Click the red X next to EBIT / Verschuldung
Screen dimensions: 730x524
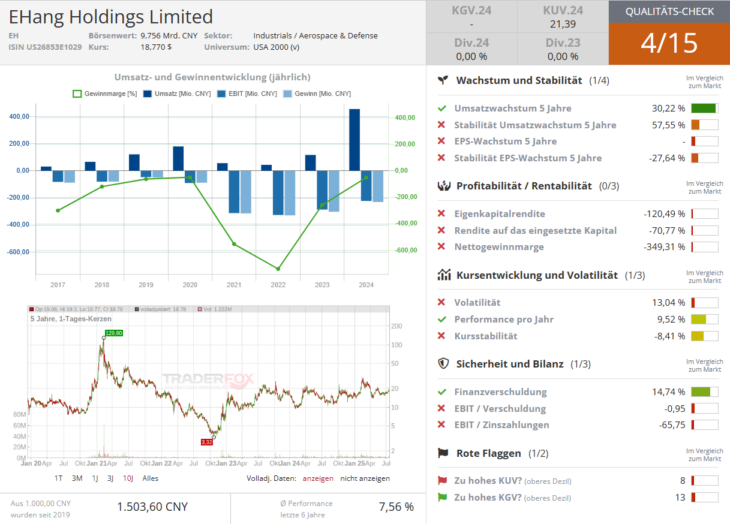click(x=441, y=408)
